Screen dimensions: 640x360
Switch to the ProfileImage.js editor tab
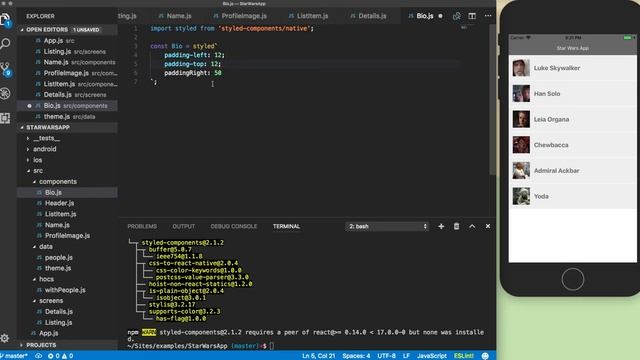coord(240,16)
